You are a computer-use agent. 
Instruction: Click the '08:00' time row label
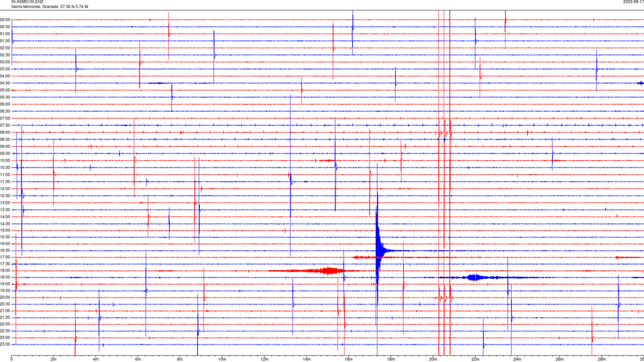[5, 132]
